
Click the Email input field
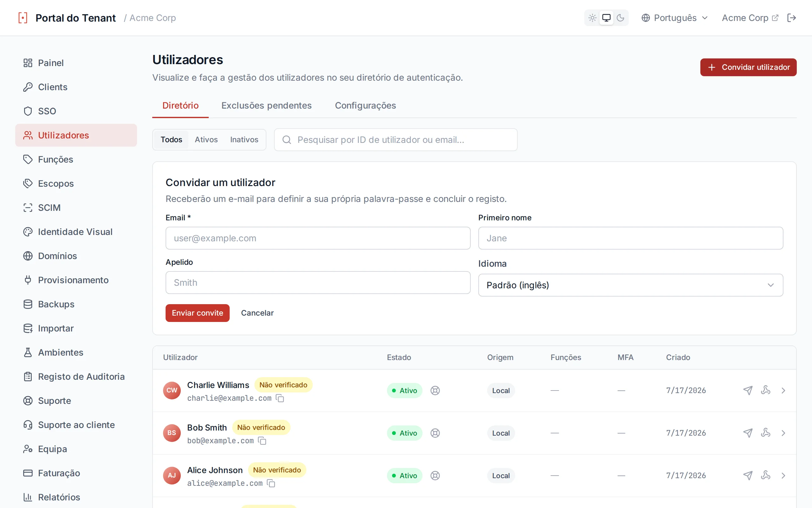point(318,238)
